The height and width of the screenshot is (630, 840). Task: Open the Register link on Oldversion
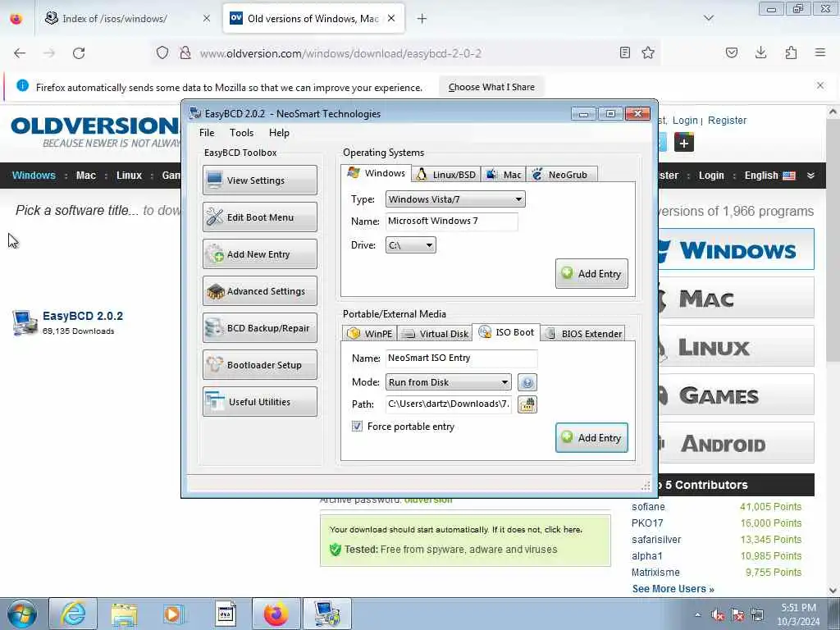(x=727, y=121)
